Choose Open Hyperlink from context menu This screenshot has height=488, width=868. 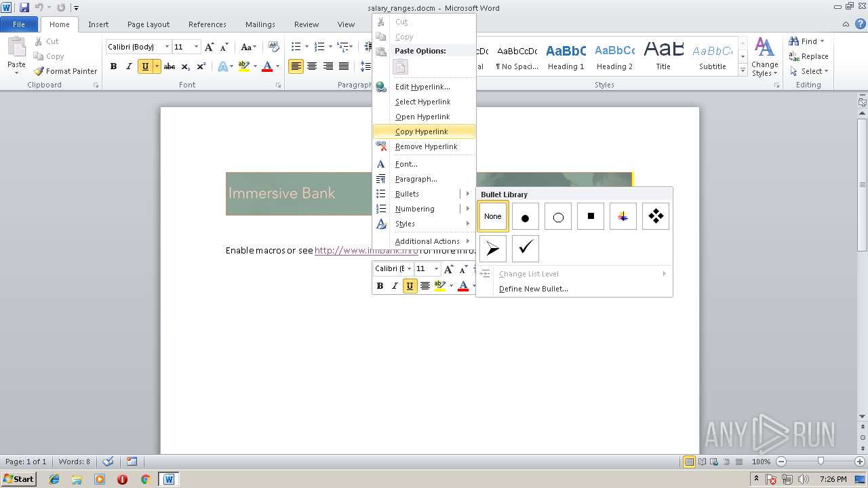[x=424, y=117]
